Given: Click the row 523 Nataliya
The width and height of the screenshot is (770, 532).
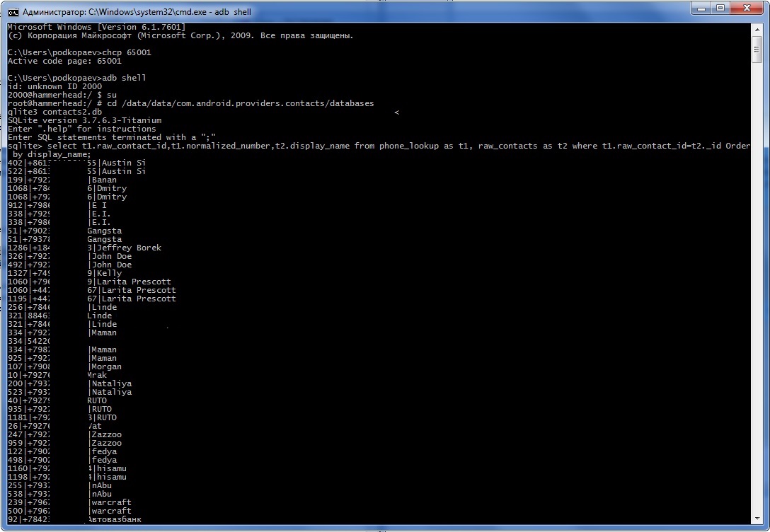Looking at the screenshot, I should point(70,392).
